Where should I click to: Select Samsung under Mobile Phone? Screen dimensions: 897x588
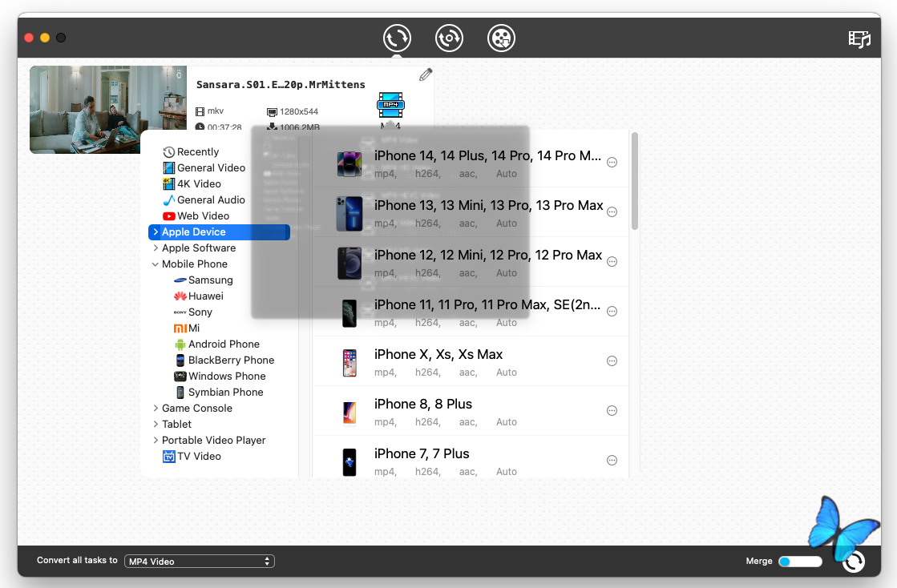(x=204, y=280)
